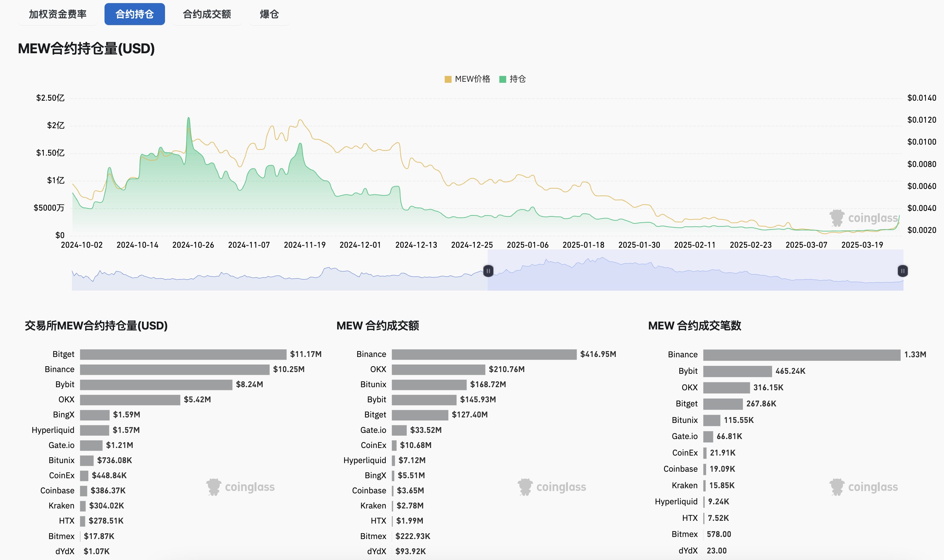Screen dimensions: 944x560
Task: Click the left range slider pause handle
Action: [488, 271]
